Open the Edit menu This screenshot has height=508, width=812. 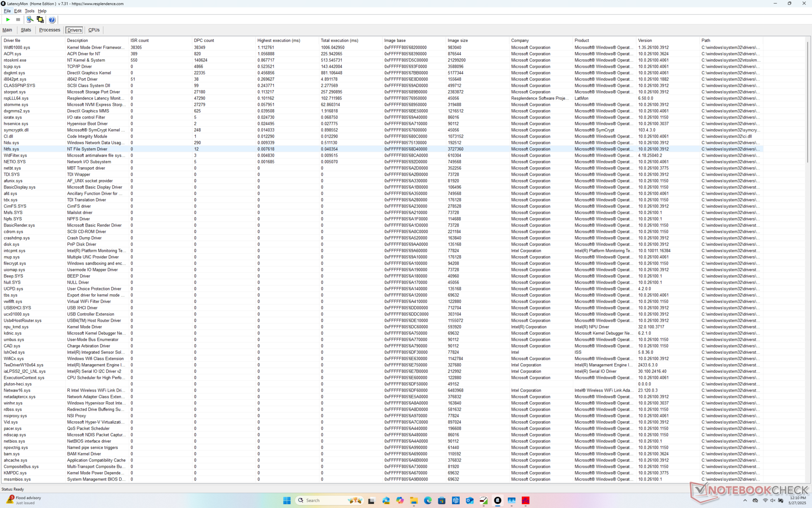pos(18,11)
